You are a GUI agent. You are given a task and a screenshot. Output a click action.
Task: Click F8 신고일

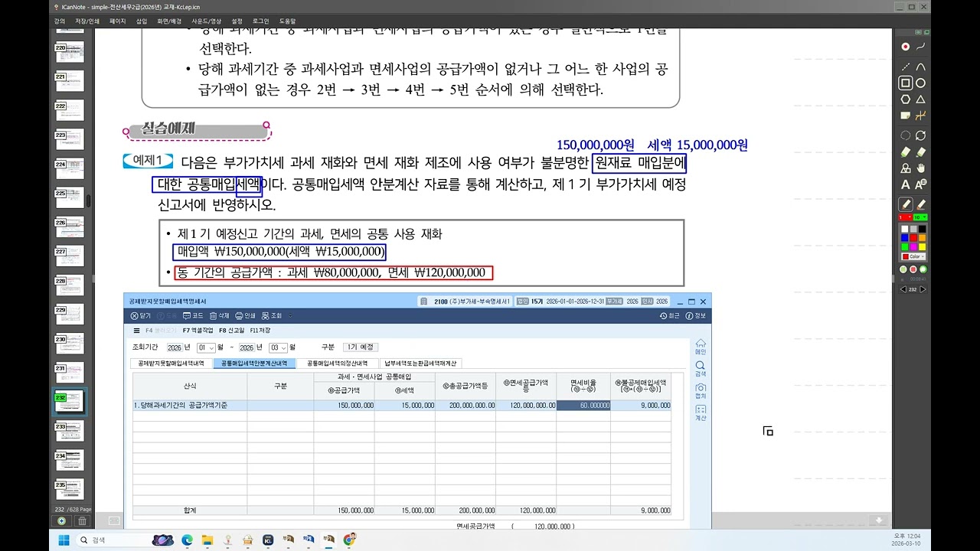(231, 331)
